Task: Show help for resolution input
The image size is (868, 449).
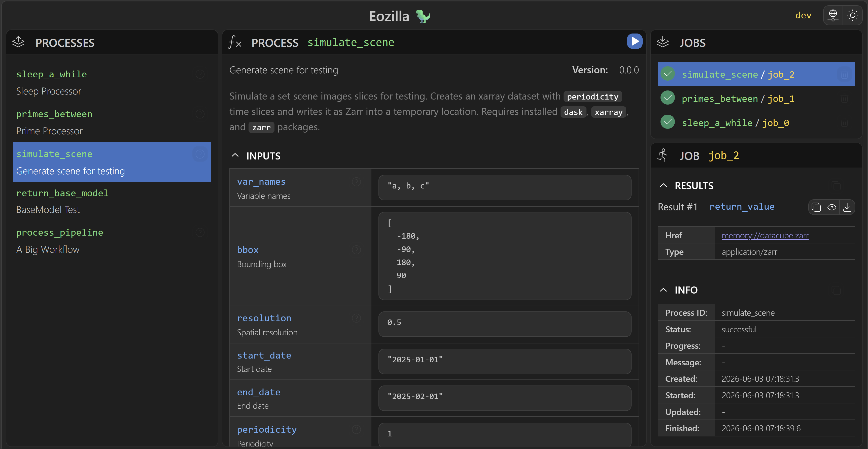Action: 356,318
